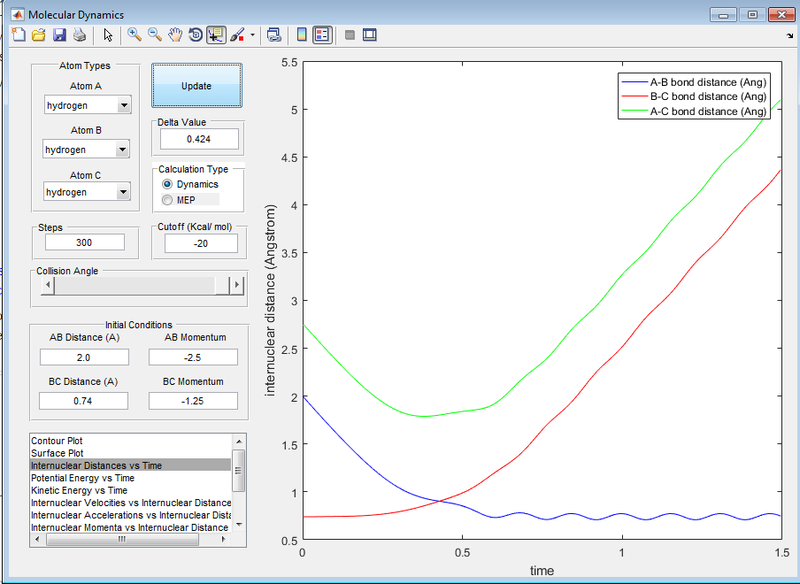Print the figure using the printer icon

[x=79, y=35]
